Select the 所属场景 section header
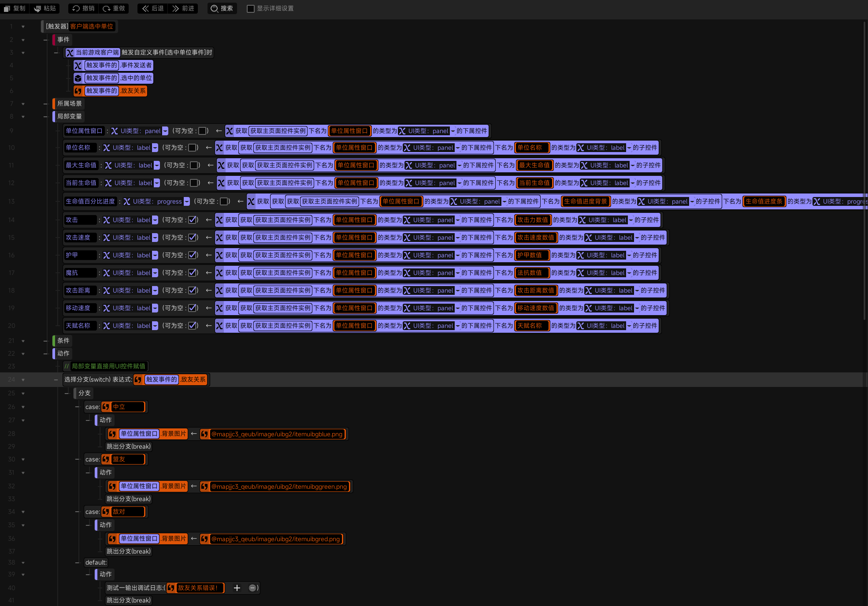The image size is (868, 606). coord(69,104)
